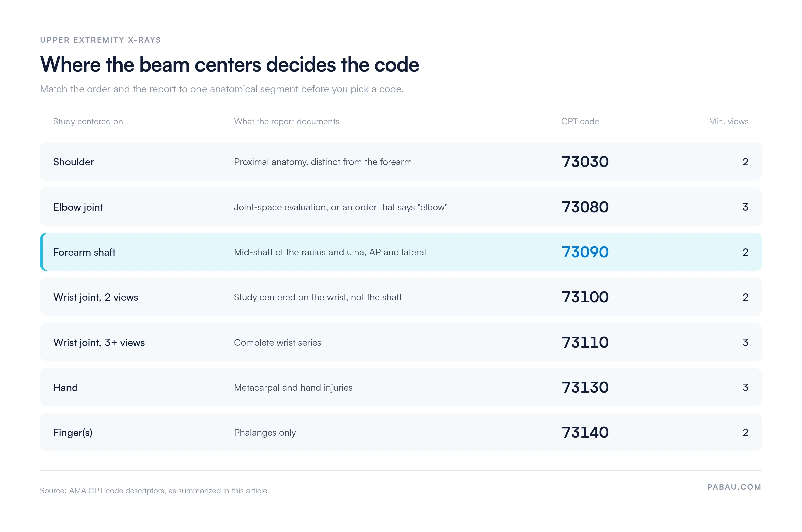Screen dimensions: 802x532
Task: Click the 'Phalanges only' description text
Action: 265,432
